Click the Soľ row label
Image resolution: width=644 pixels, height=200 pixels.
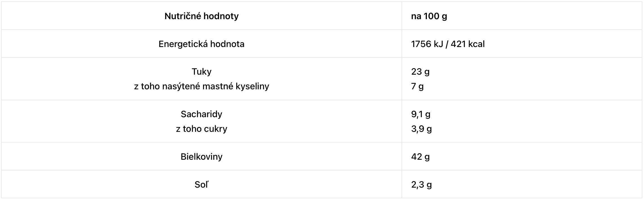click(x=201, y=185)
